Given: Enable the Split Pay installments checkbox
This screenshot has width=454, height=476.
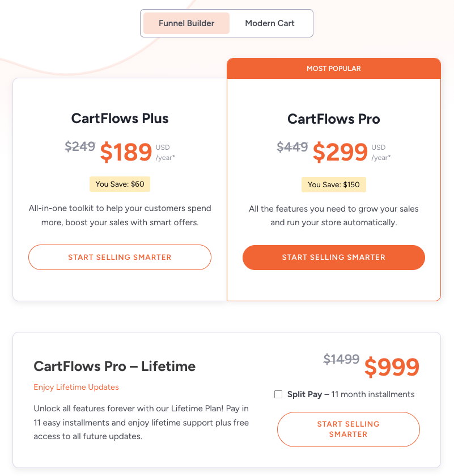Looking at the screenshot, I should (x=278, y=394).
